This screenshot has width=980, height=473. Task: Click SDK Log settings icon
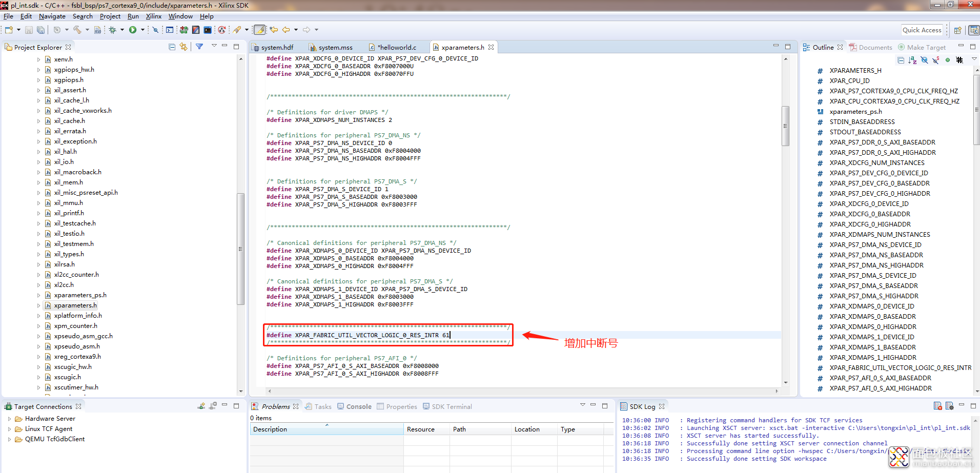point(949,406)
